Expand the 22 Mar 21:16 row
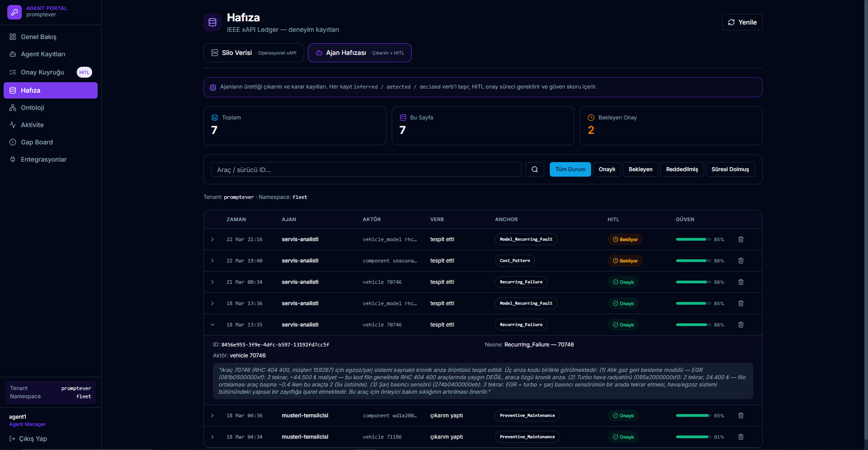The width and height of the screenshot is (868, 450). point(212,239)
